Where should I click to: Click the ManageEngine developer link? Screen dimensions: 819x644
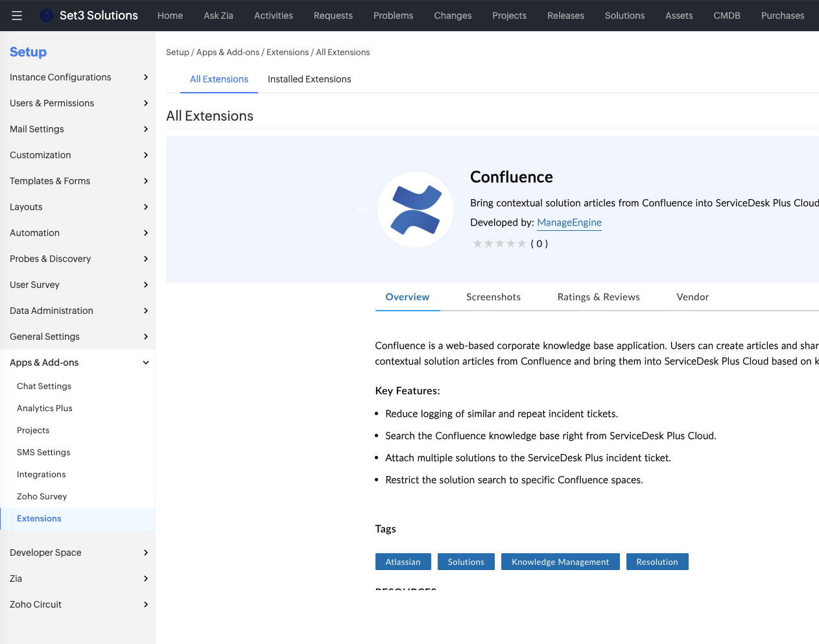tap(569, 222)
